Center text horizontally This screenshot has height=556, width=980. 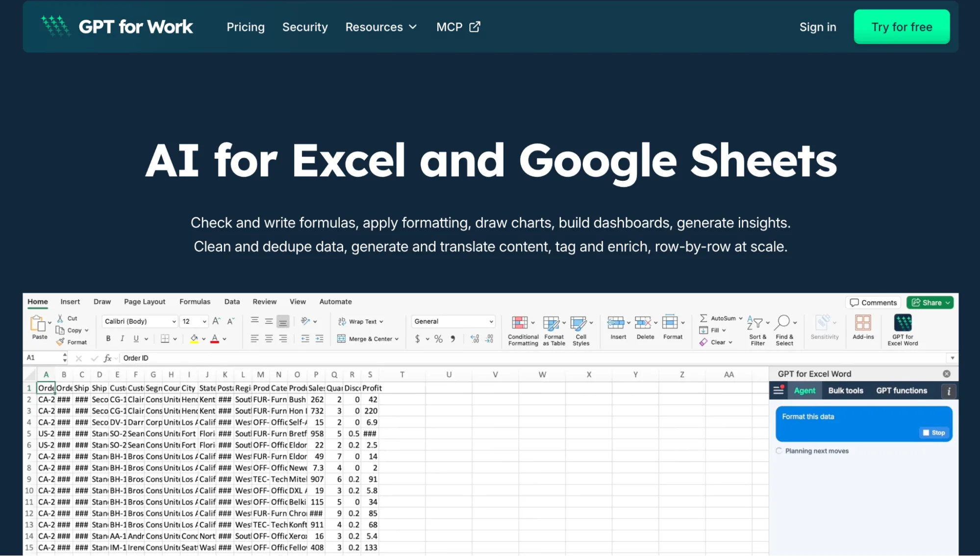269,338
